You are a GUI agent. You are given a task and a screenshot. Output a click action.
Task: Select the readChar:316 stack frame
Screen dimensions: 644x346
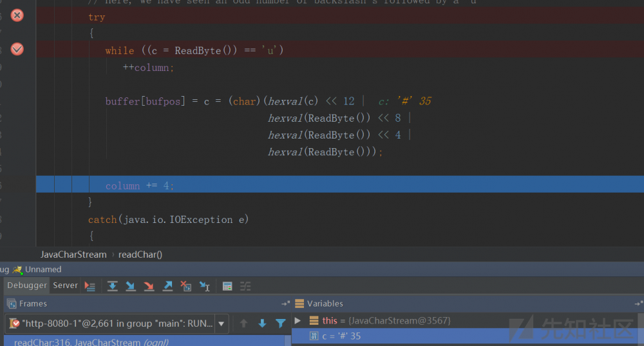tap(144, 341)
